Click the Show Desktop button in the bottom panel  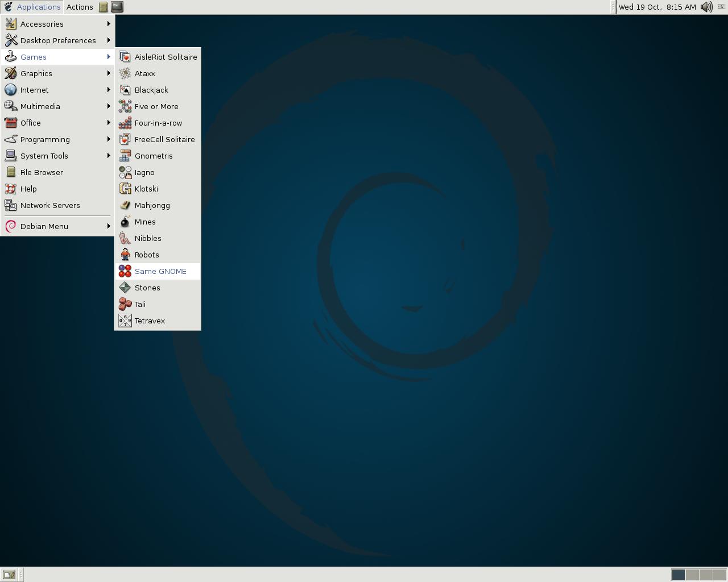(x=9, y=575)
